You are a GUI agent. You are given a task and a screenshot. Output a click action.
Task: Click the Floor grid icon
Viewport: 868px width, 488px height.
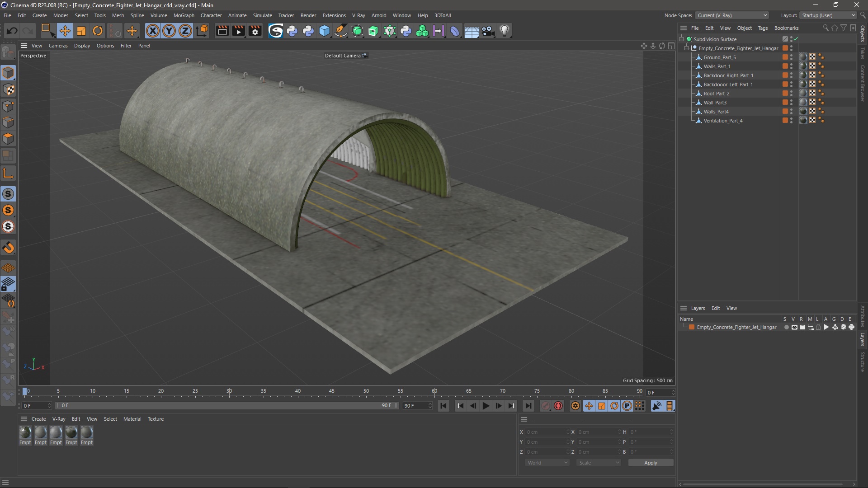[x=472, y=31]
